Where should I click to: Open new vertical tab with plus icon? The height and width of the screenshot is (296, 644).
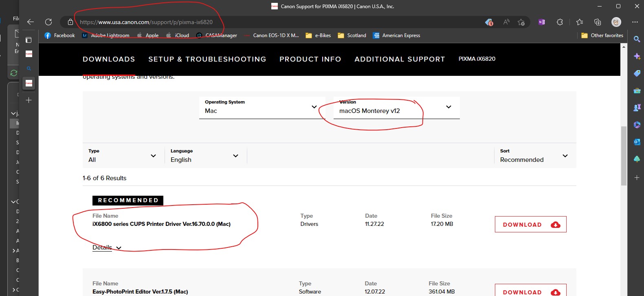click(29, 100)
